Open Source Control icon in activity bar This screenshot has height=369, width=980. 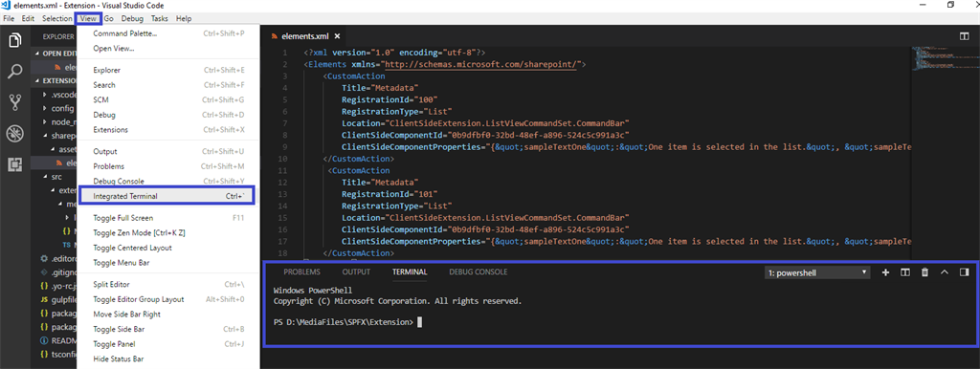point(15,102)
